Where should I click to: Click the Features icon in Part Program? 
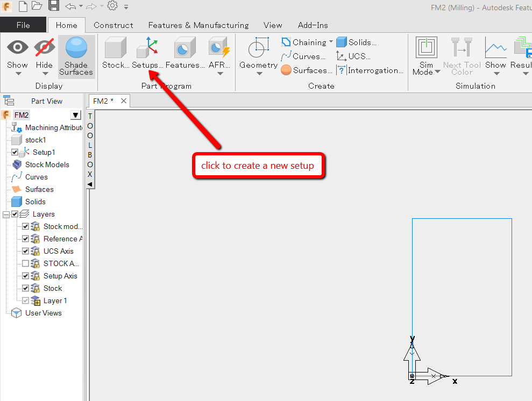(x=184, y=48)
